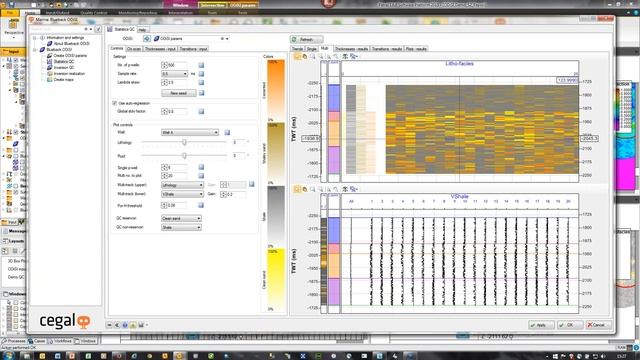Select zoom tool in Litho-facies plot toolbar

click(313, 56)
